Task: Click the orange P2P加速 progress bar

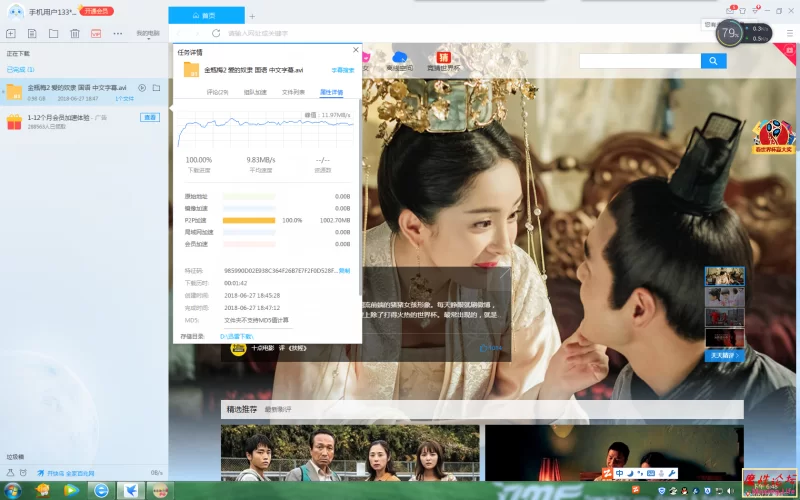Action: [x=249, y=220]
